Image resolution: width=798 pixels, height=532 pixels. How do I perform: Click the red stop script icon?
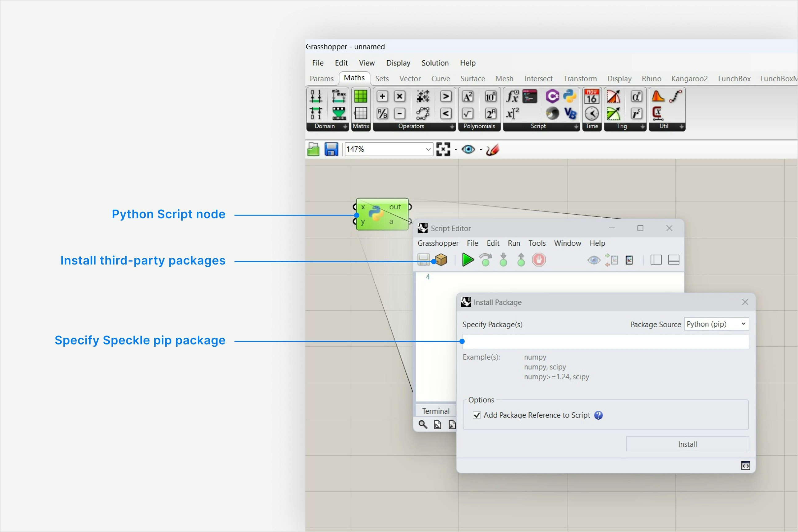coord(538,260)
